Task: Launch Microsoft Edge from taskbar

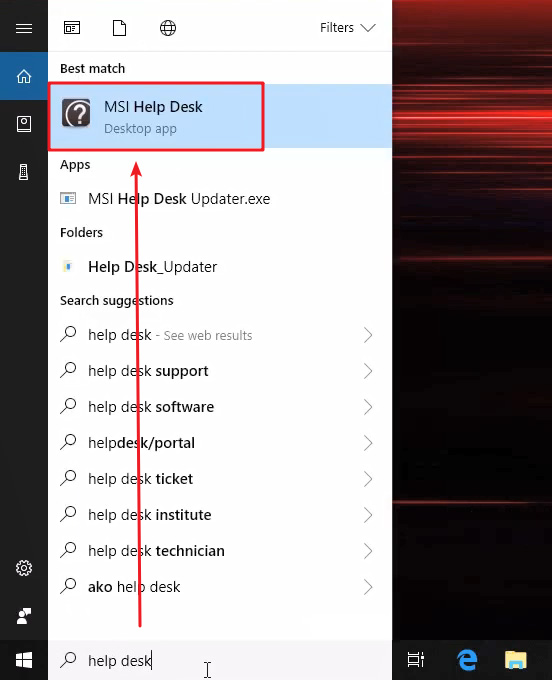Action: coord(467,660)
